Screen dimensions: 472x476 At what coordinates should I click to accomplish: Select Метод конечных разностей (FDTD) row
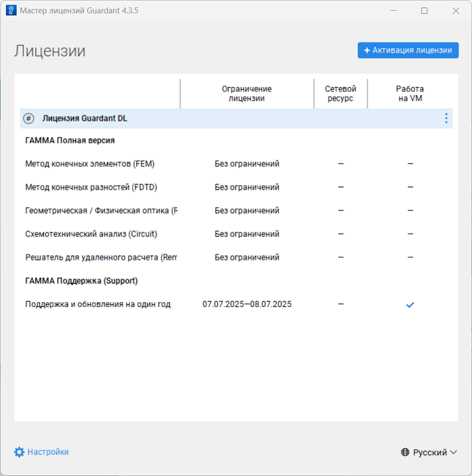click(x=91, y=187)
